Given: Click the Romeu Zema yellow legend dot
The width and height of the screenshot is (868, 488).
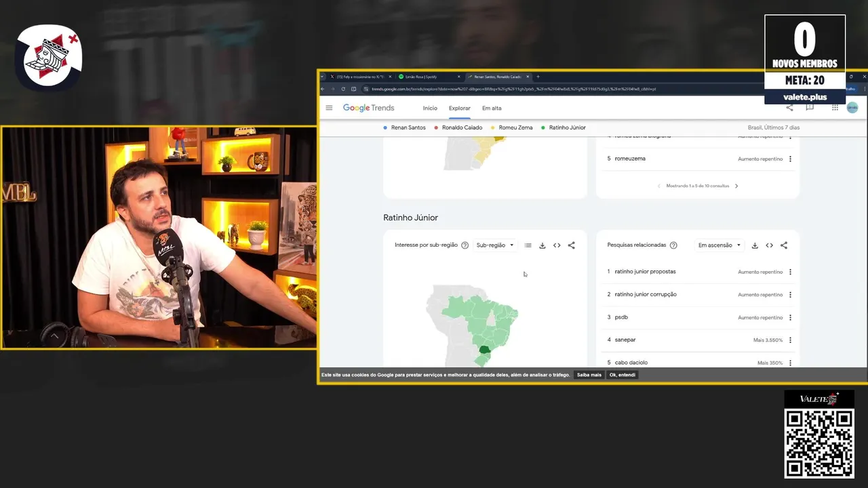Looking at the screenshot, I should click(493, 127).
